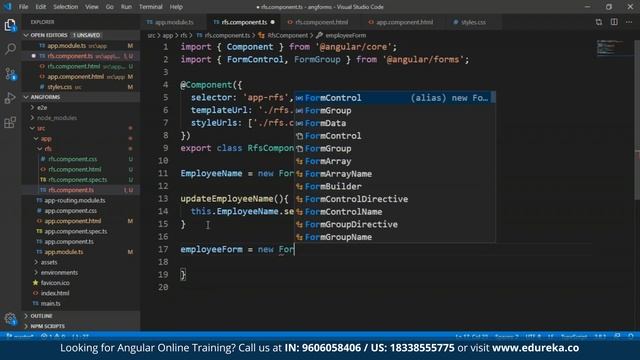The width and height of the screenshot is (640, 360).
Task: Select the FormBuilder suggestion
Action: coord(395,186)
